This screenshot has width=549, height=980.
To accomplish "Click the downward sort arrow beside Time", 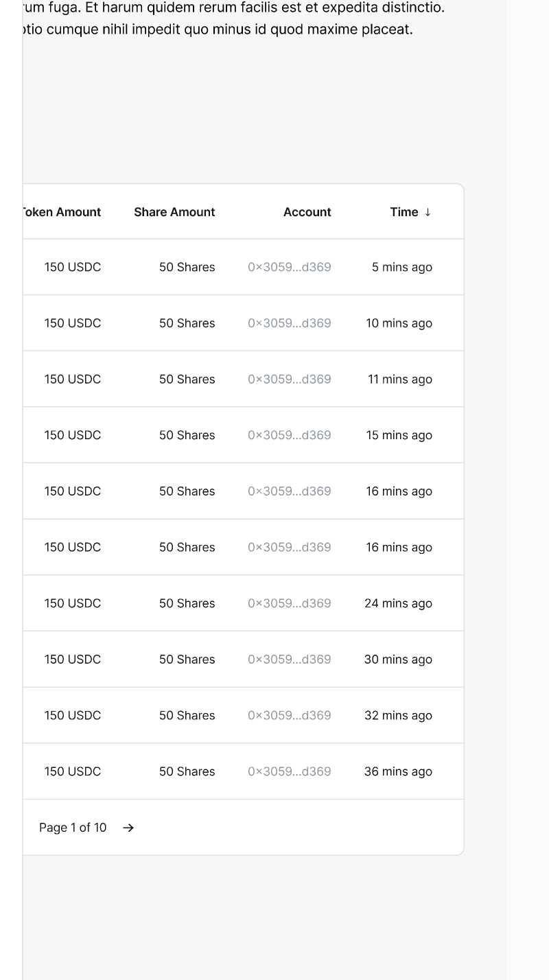I will [428, 212].
